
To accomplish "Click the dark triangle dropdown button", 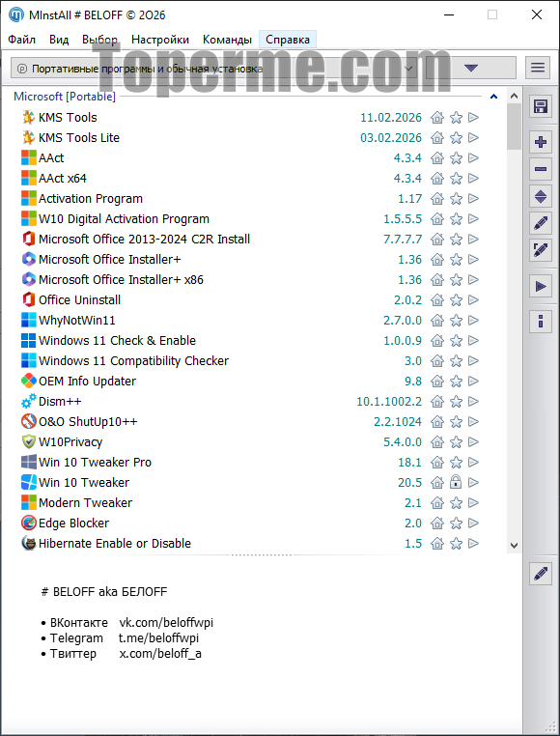I will click(471, 68).
